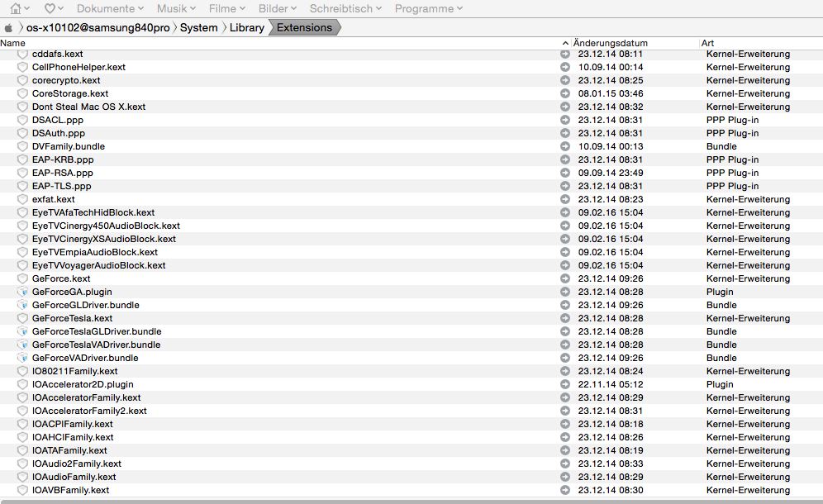This screenshot has height=504, width=823.
Task: Click date 08.01.15 03:46 of CoreStorage.kext
Action: [611, 93]
